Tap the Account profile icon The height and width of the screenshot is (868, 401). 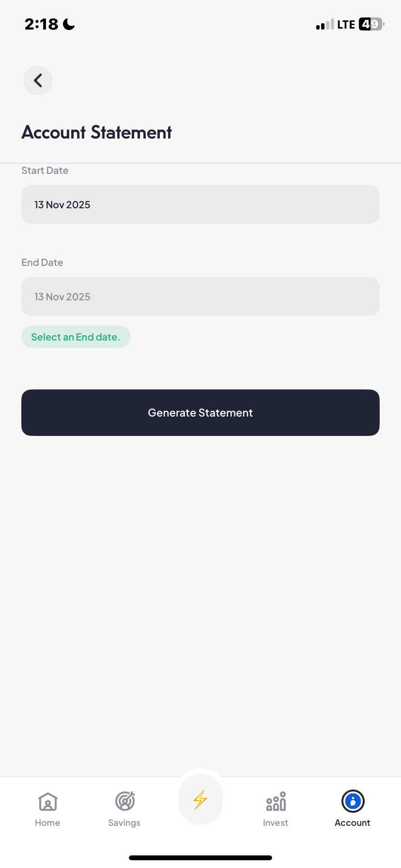pos(353,801)
